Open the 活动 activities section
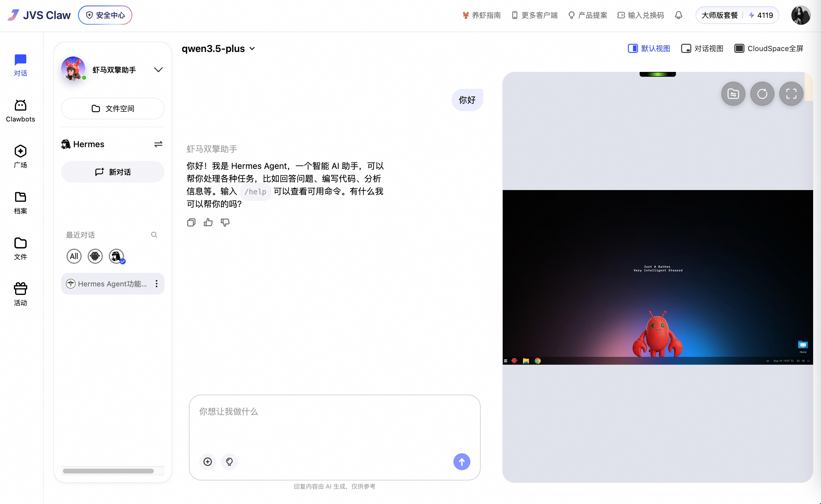The height and width of the screenshot is (504, 821). 20,295
